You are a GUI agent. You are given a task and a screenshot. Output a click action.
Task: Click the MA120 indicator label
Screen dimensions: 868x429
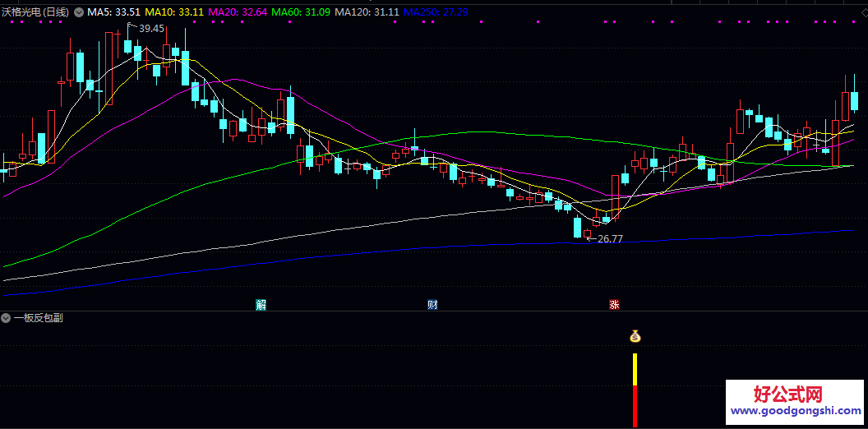[367, 12]
